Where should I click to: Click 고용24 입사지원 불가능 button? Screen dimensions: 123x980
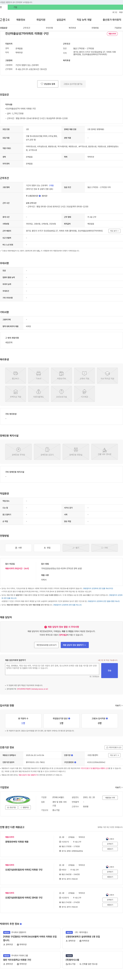tap(73, 84)
